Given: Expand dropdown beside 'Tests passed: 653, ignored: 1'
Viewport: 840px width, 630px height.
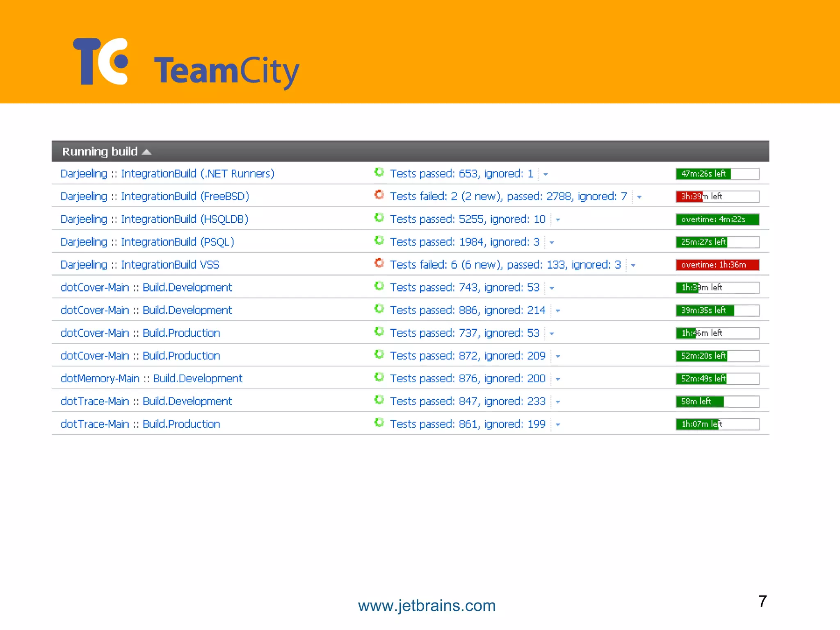Looking at the screenshot, I should [x=546, y=174].
